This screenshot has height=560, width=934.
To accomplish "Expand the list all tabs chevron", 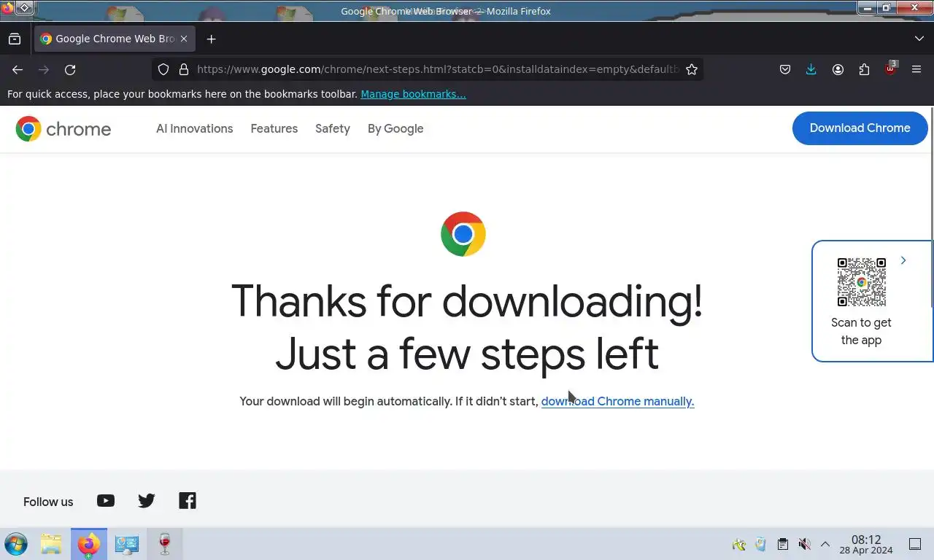I will click(919, 39).
